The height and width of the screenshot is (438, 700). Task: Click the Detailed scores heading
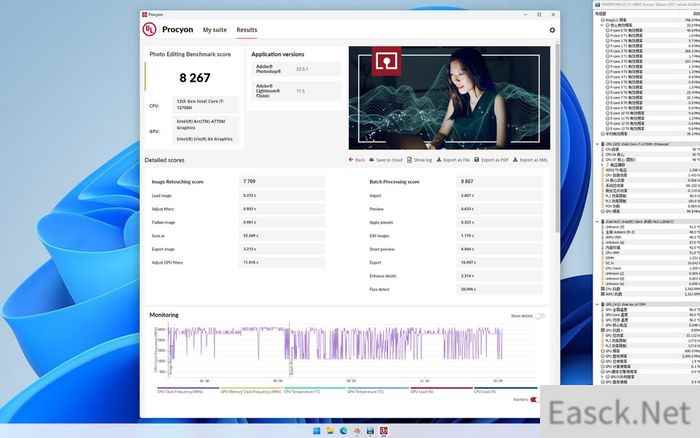164,160
